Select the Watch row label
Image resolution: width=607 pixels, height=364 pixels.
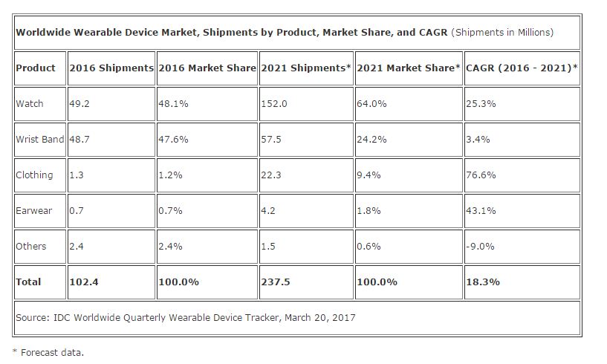coord(30,103)
